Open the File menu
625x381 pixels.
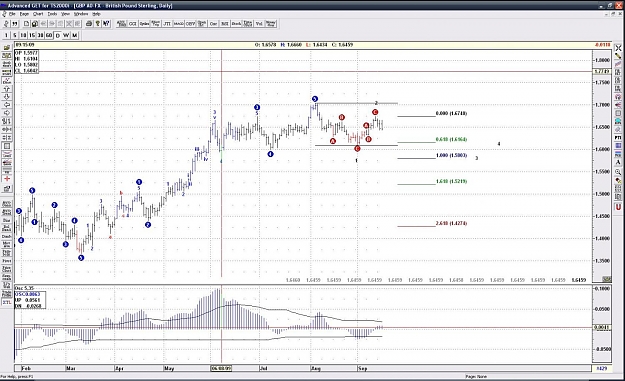12,14
